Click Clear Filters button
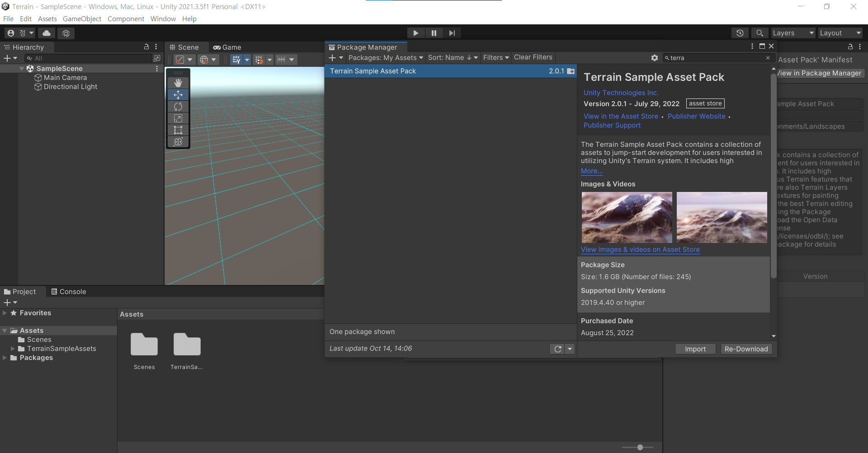868x453 pixels. (x=533, y=57)
